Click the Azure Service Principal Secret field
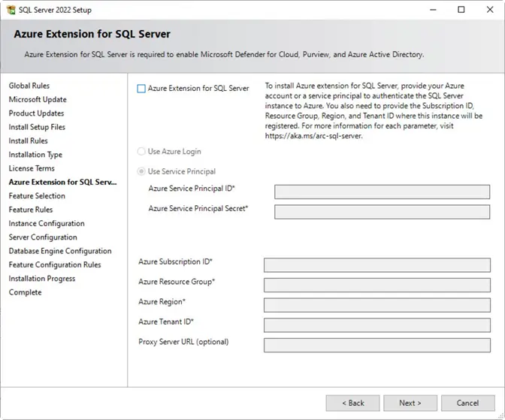 point(382,211)
